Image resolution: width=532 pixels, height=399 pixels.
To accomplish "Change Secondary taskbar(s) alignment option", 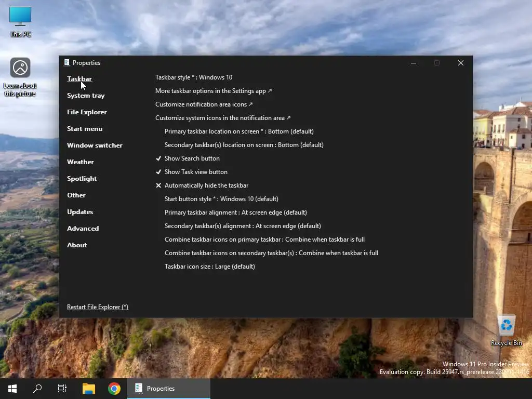I will point(243,226).
